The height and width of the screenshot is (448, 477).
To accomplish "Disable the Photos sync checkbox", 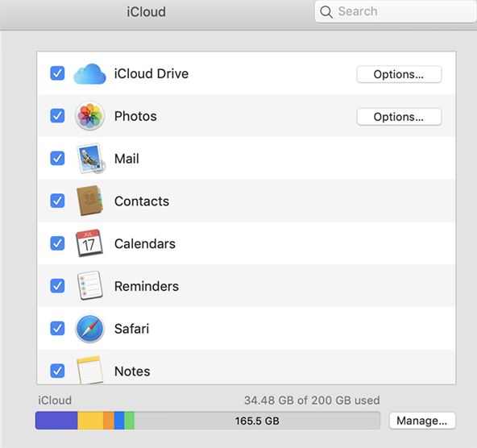I will pyautogui.click(x=57, y=115).
